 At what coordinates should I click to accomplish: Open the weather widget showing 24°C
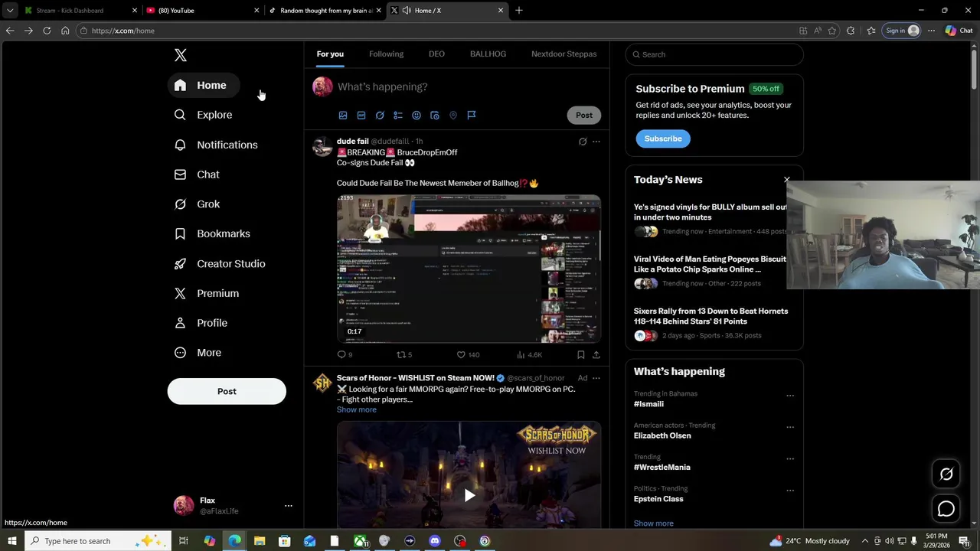click(x=809, y=541)
